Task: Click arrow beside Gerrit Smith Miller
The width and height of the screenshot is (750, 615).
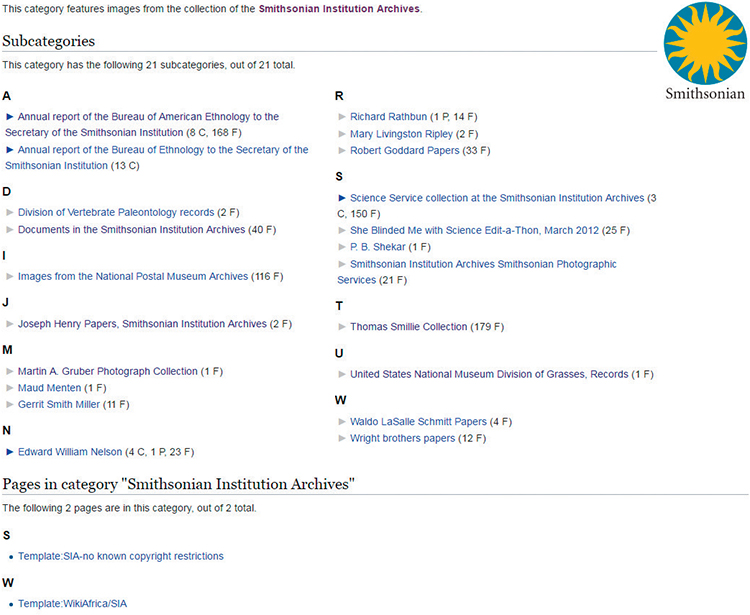Action: [10, 404]
